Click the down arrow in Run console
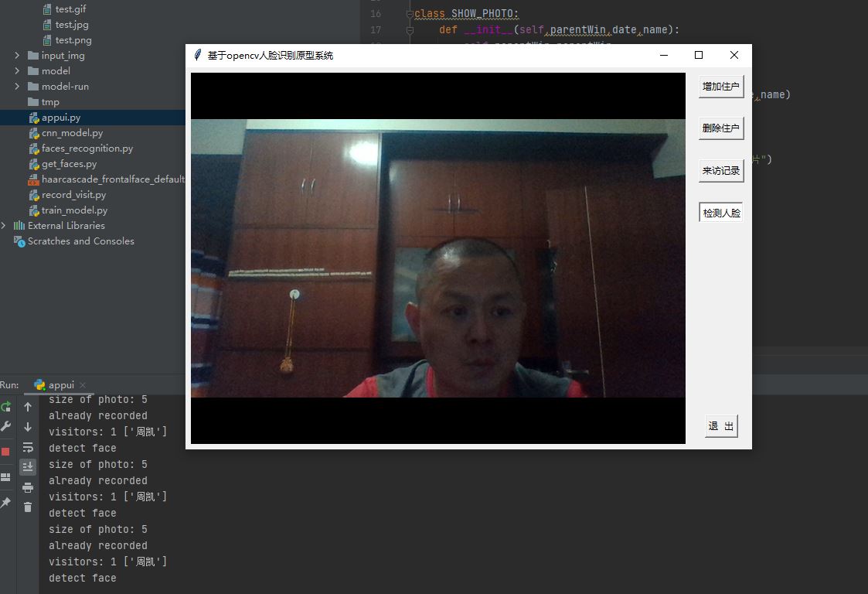Image resolution: width=868 pixels, height=594 pixels. tap(28, 427)
